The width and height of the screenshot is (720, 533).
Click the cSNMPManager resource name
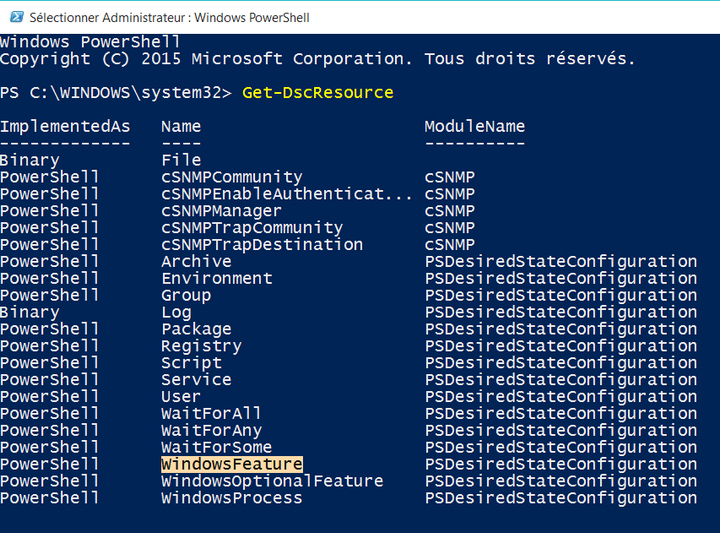click(221, 211)
